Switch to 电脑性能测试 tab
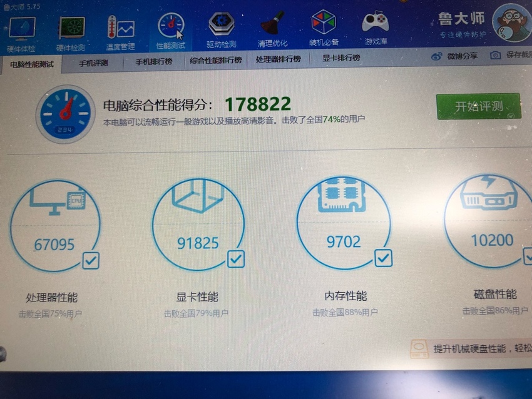532x399 pixels. coord(31,64)
